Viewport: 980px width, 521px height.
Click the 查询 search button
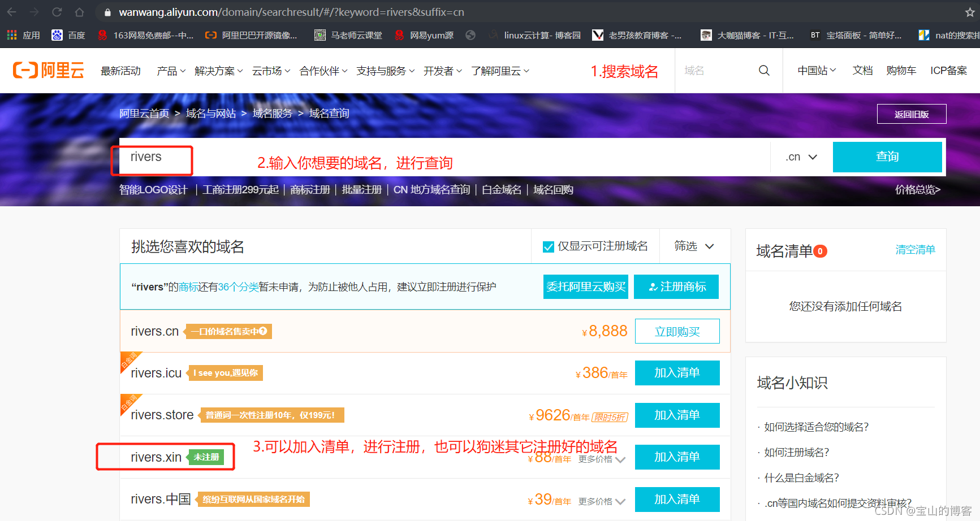887,157
